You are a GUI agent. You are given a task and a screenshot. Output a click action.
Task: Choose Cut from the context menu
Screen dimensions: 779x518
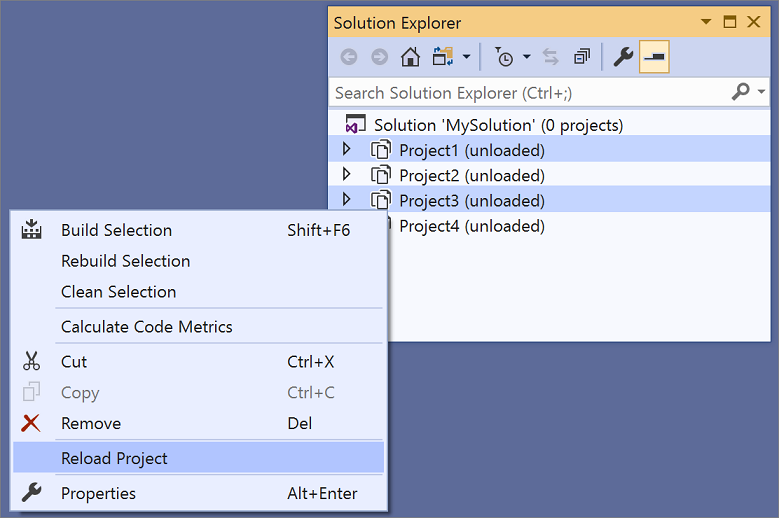(199, 362)
